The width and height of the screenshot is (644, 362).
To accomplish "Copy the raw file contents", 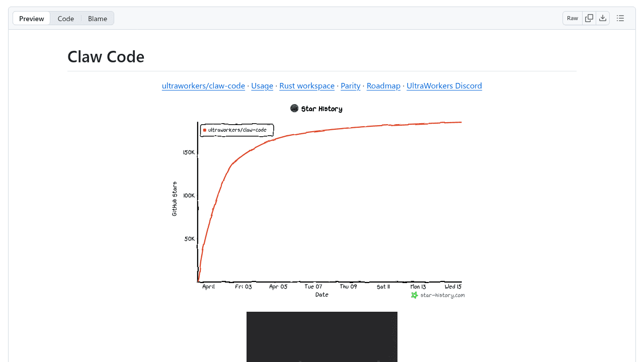I will 589,18.
